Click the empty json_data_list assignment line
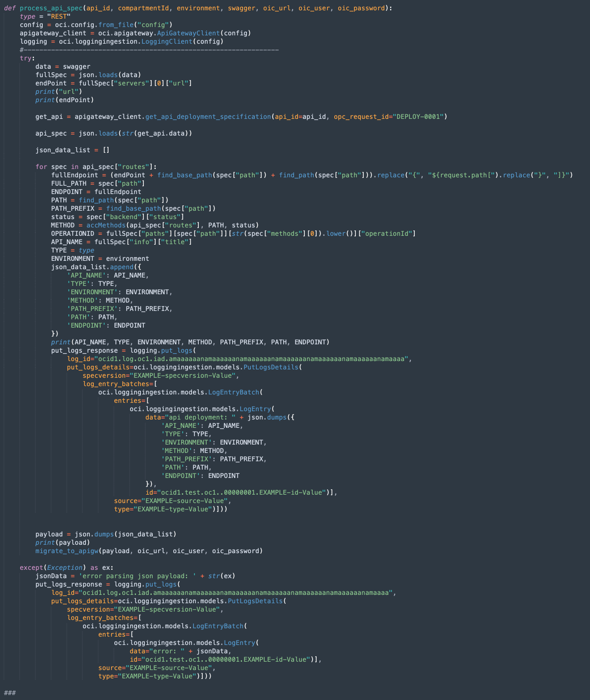The image size is (590, 700). click(x=72, y=150)
